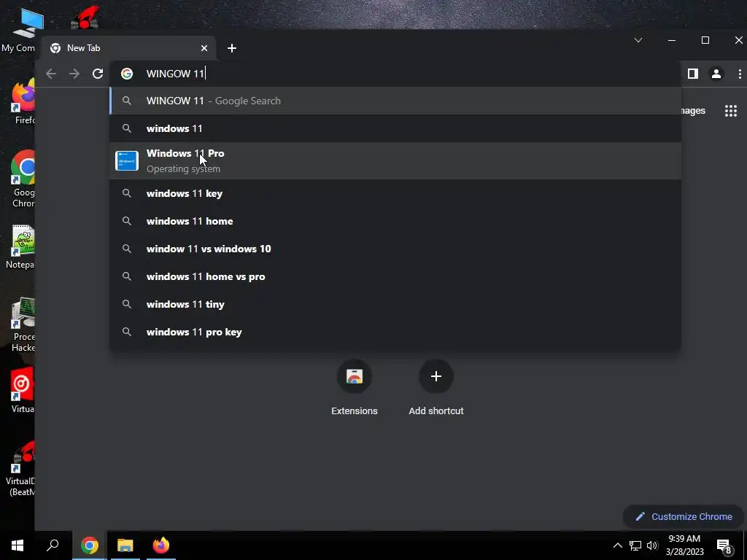
Task: Reload the page with the refresh icon
Action: [98, 74]
